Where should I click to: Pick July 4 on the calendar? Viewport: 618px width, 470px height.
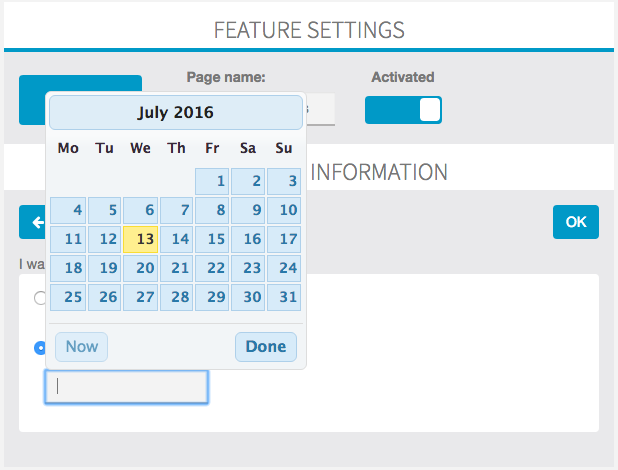68,210
